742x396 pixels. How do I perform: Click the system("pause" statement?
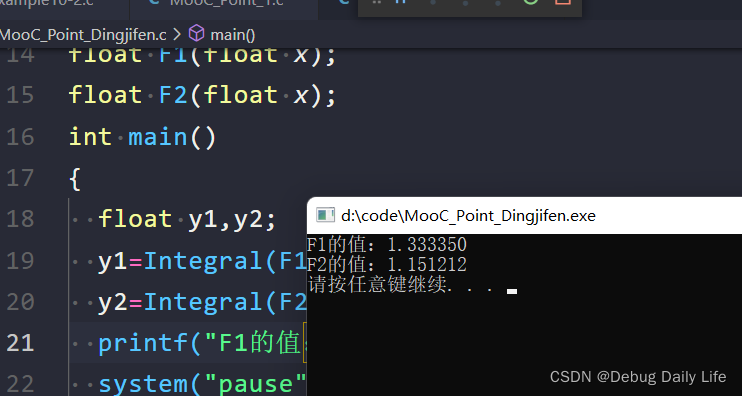[x=203, y=384]
